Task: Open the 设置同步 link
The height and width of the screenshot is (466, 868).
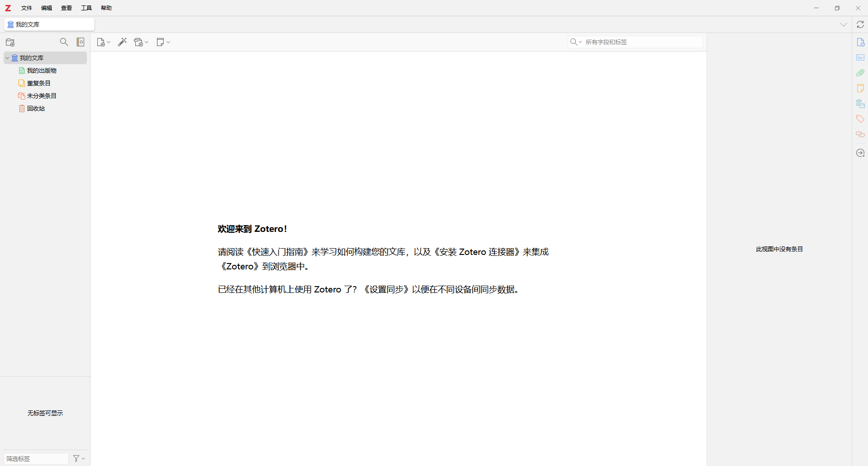Action: (x=386, y=289)
